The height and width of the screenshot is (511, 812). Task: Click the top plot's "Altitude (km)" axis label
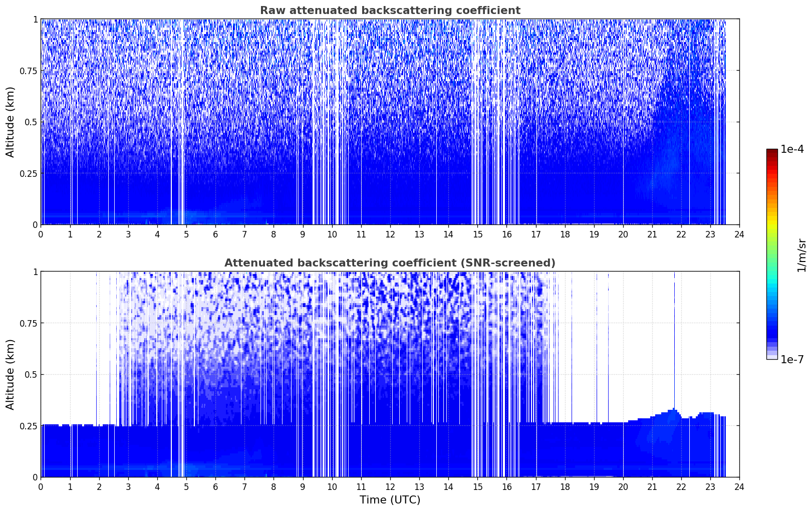coord(11,122)
